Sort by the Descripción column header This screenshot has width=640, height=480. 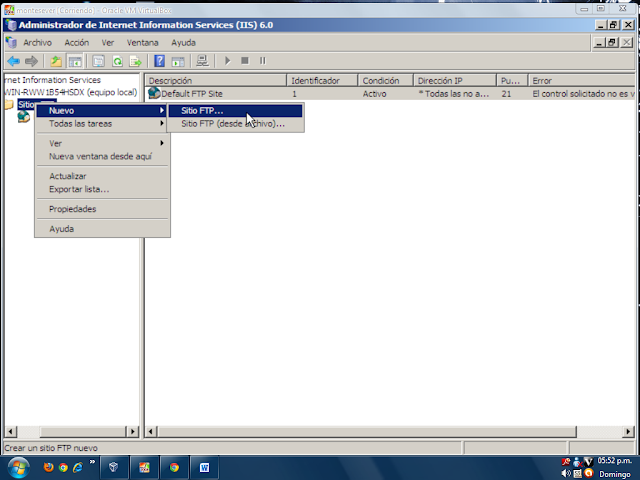point(216,80)
